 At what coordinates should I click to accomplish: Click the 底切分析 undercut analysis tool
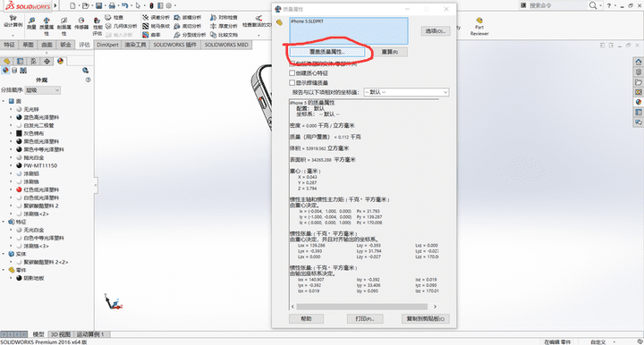point(188,26)
